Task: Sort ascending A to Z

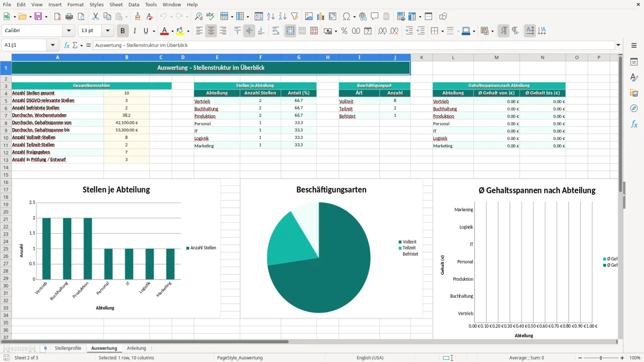Action: coord(271,17)
